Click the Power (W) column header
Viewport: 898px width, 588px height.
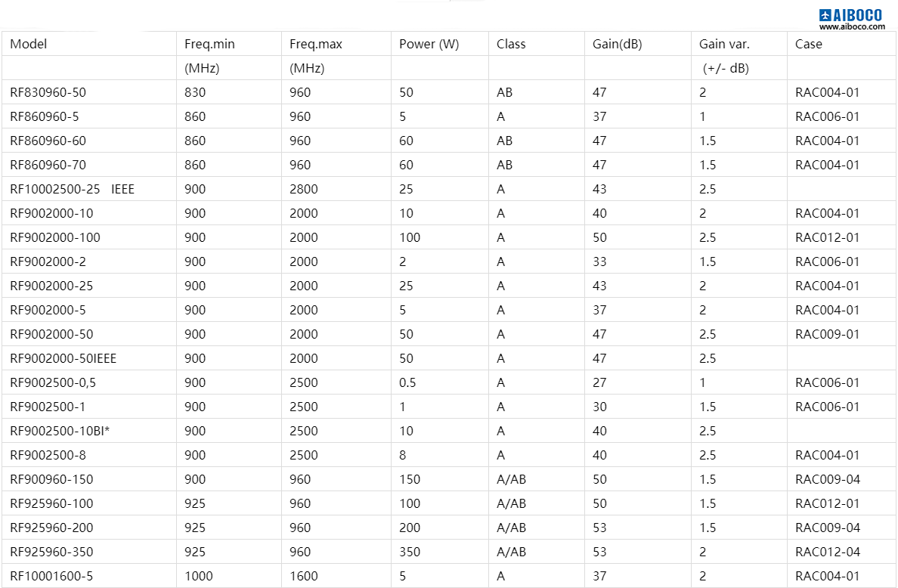click(429, 44)
